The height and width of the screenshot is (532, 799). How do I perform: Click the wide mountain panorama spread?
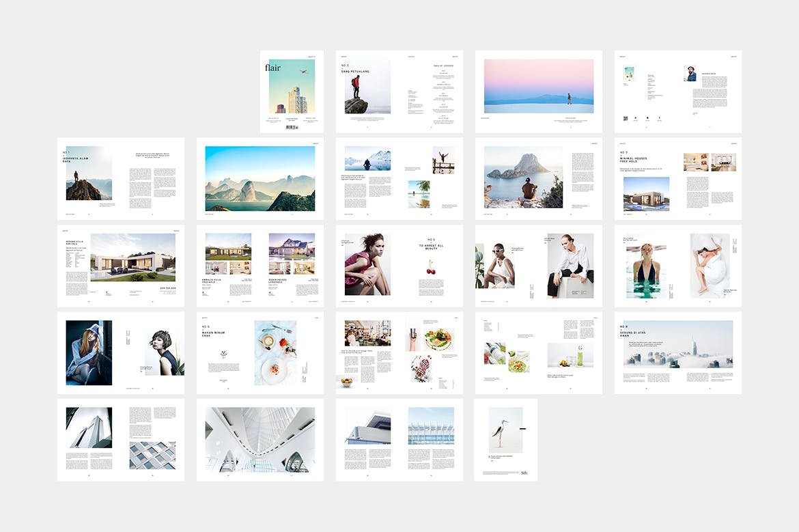[260, 177]
